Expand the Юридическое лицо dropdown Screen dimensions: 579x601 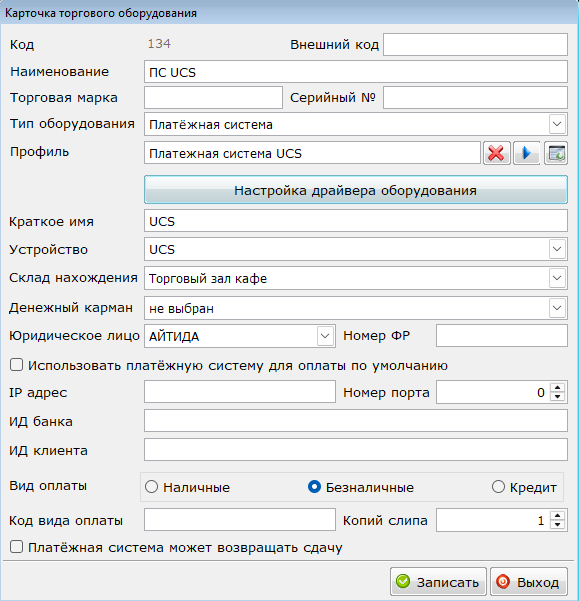325,336
